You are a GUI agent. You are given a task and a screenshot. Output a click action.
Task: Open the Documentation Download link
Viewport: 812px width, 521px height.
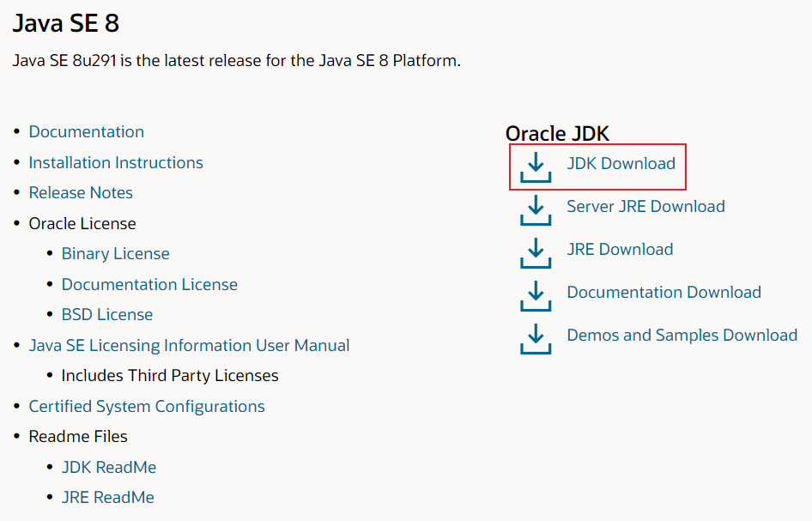664,292
